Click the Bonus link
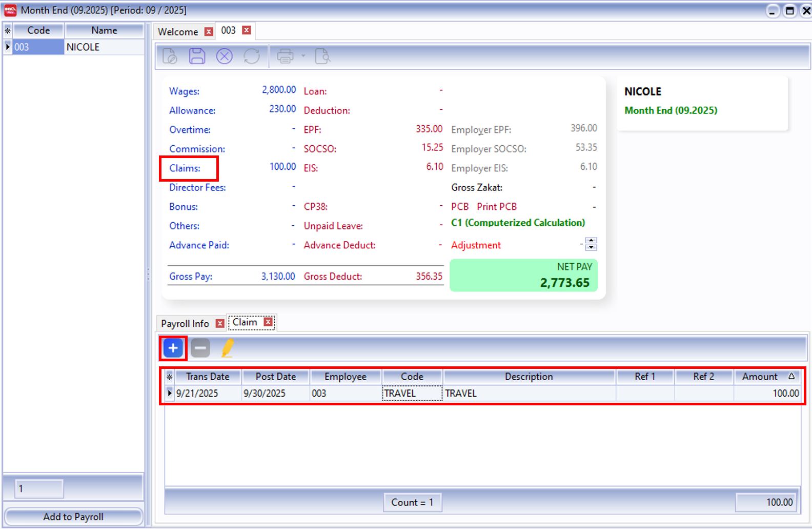Screen dimensions: 812x529 [184, 207]
